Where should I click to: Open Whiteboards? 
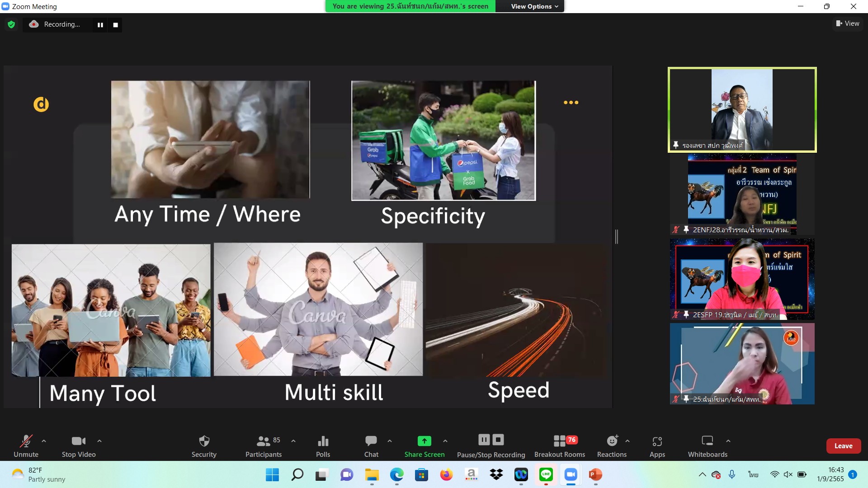[708, 446]
